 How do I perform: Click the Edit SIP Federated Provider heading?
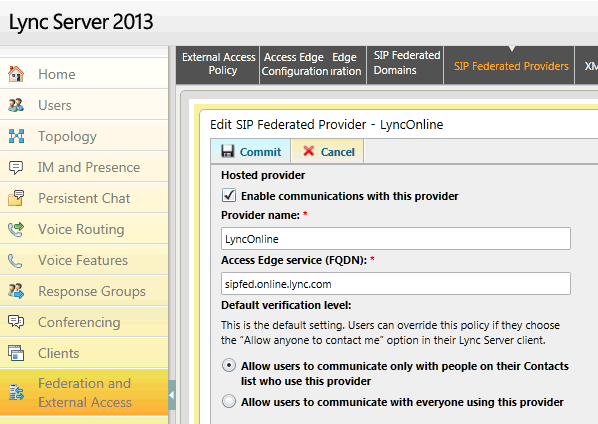(326, 124)
